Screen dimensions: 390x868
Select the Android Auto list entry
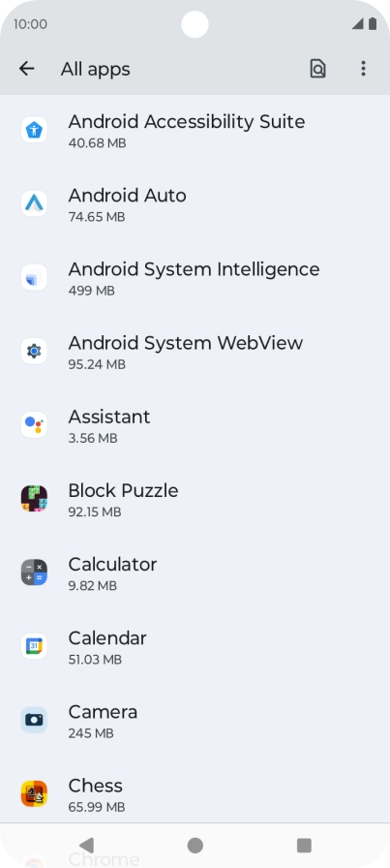point(195,204)
